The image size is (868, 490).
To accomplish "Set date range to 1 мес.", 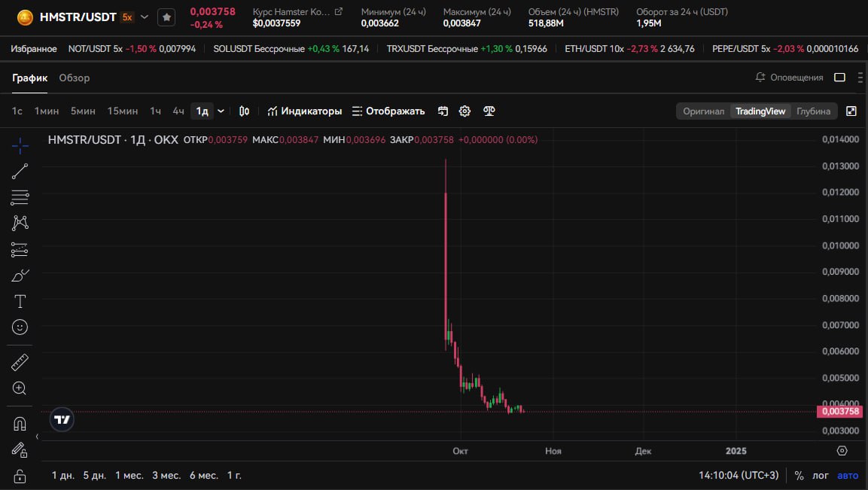I will coord(129,476).
